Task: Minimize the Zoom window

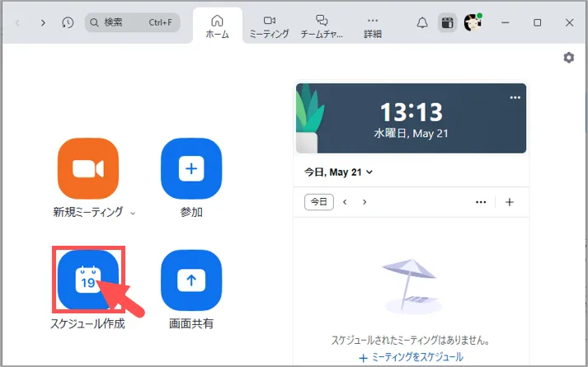Action: pyautogui.click(x=506, y=23)
